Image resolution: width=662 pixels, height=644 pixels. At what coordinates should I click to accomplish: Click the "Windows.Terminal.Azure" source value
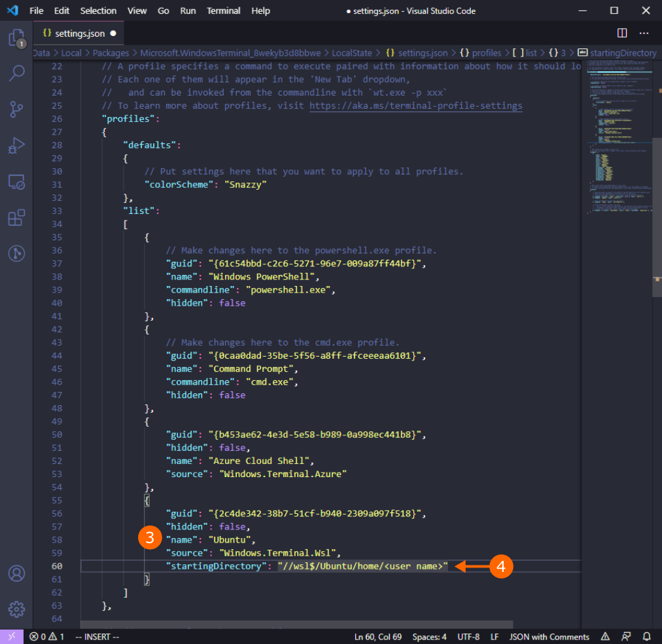pyautogui.click(x=283, y=474)
